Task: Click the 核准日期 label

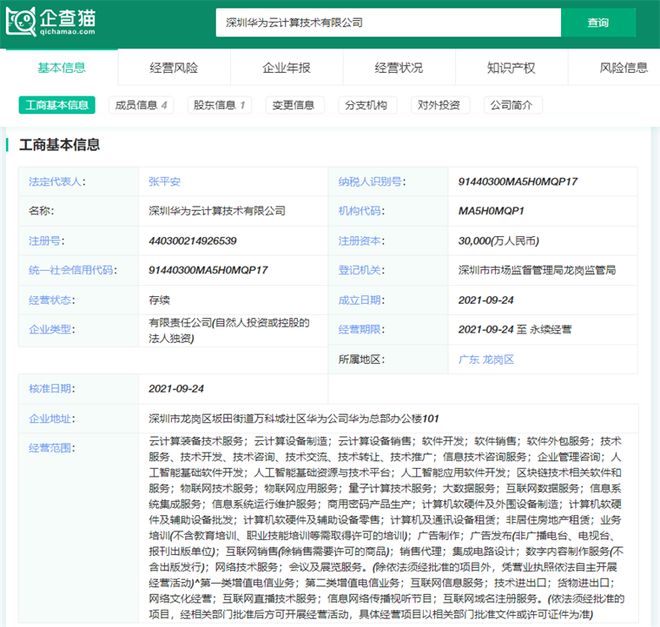Action: (51, 389)
